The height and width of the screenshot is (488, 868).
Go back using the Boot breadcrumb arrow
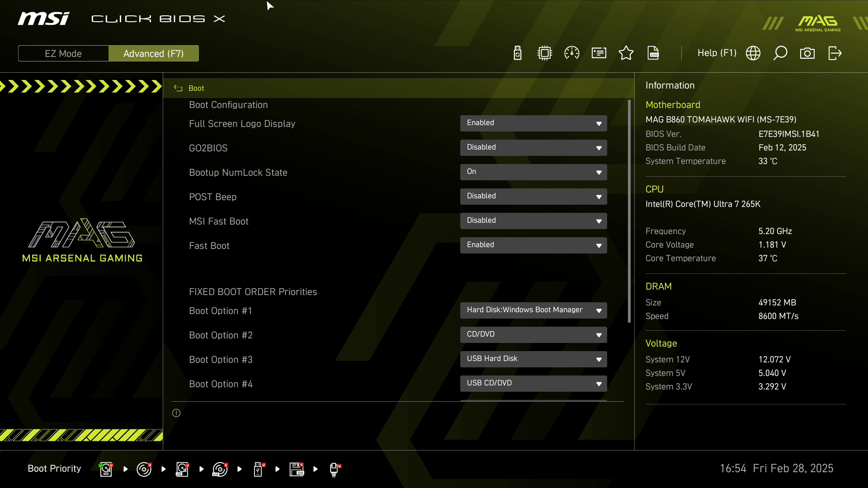pyautogui.click(x=179, y=89)
